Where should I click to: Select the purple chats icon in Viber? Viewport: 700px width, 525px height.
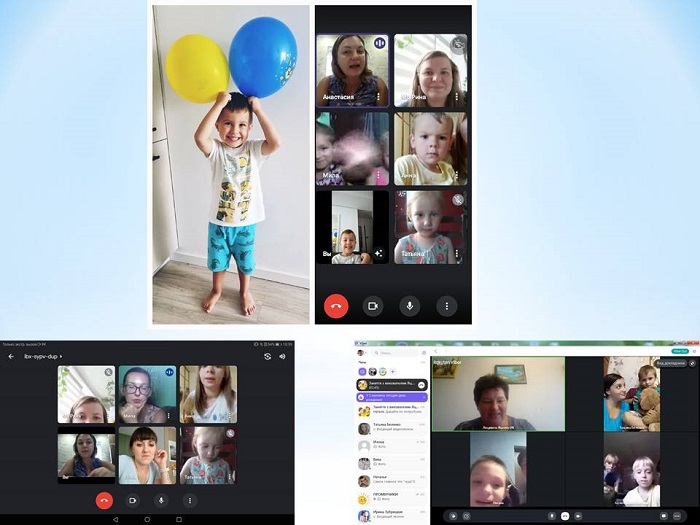(362, 371)
